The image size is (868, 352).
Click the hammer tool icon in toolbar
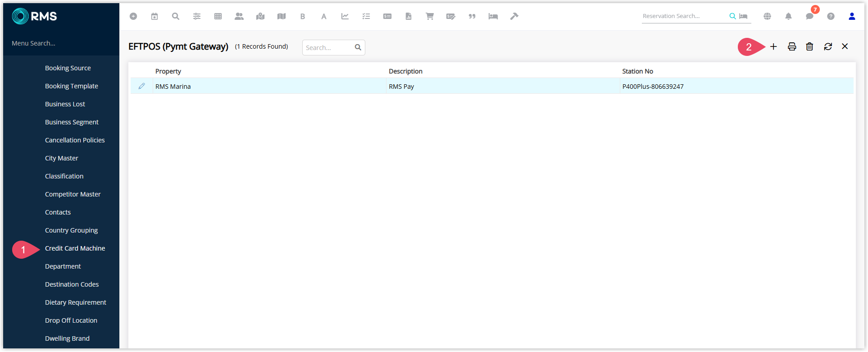(514, 16)
